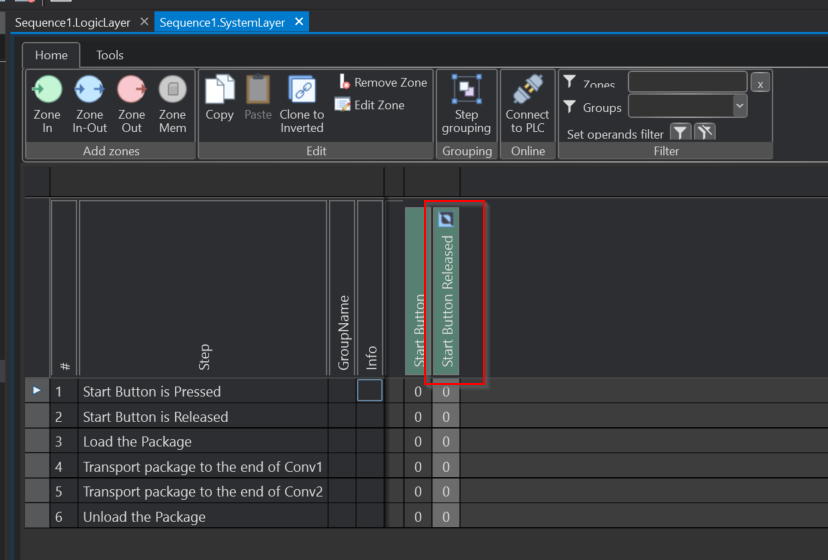Add a Zone Out element
Screen dimensions: 828x560
click(131, 104)
